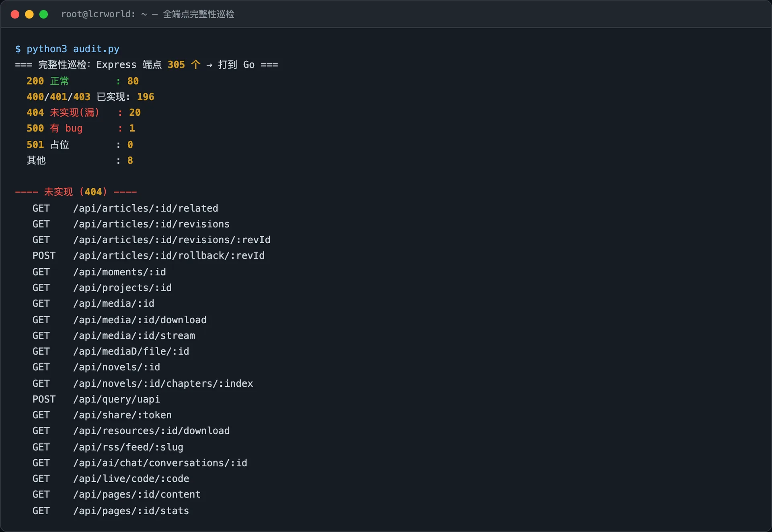Click '/api/media/:id/download' path
The width and height of the screenshot is (772, 532).
140,320
